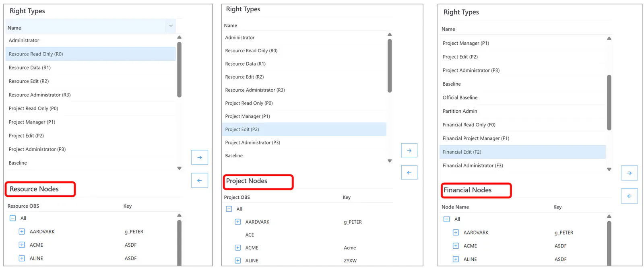Click the right arrow button in the Financial Nodes panel
The image size is (644, 268).
630,173
